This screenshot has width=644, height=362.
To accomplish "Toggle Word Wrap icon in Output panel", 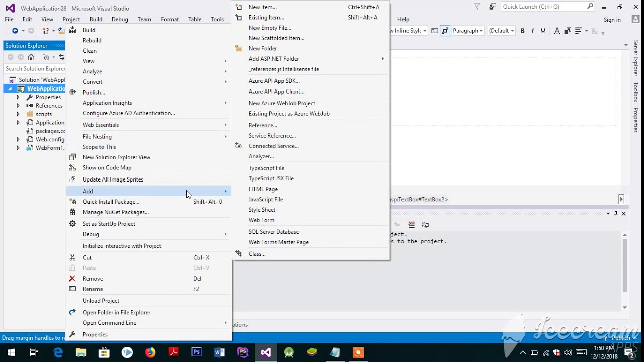I will (x=425, y=225).
